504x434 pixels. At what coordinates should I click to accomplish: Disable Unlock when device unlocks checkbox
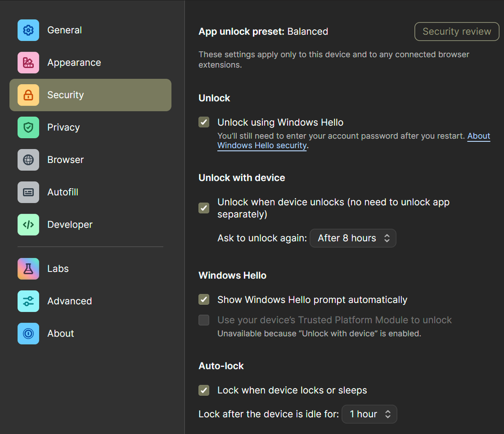tap(204, 208)
